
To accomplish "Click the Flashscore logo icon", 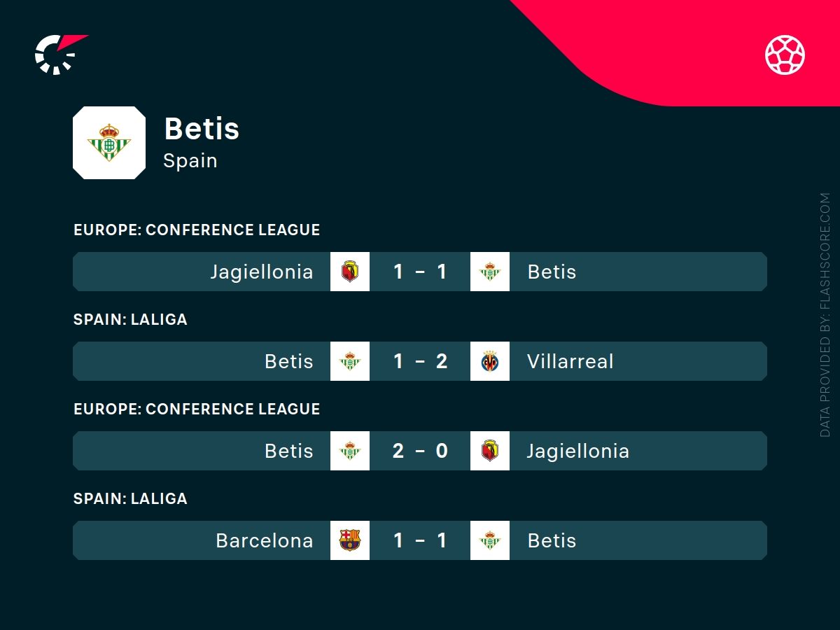I will tap(59, 54).
